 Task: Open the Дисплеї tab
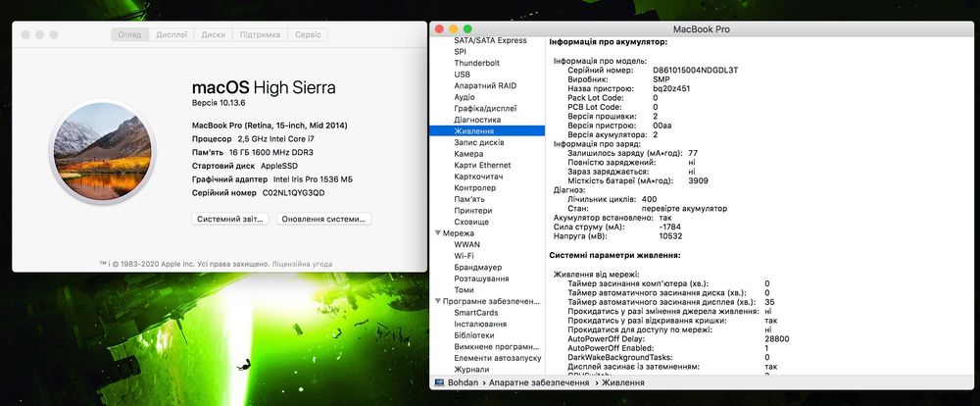[171, 35]
